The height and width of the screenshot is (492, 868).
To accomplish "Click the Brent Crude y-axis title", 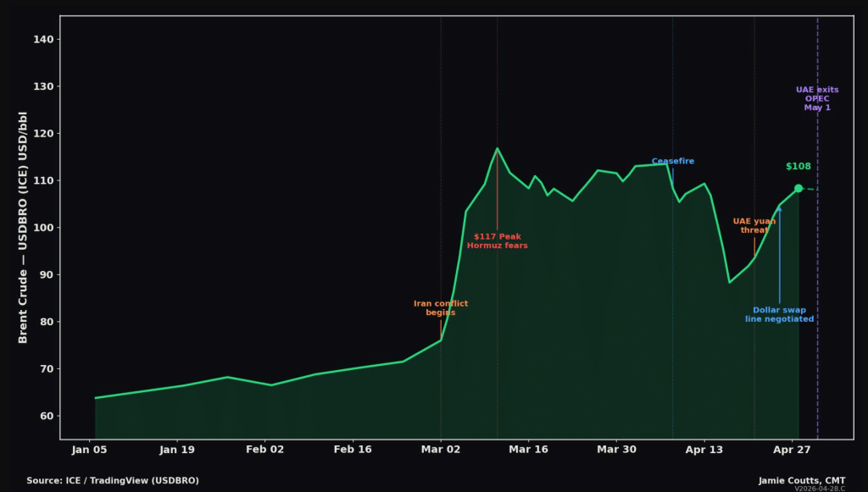I will coord(24,229).
